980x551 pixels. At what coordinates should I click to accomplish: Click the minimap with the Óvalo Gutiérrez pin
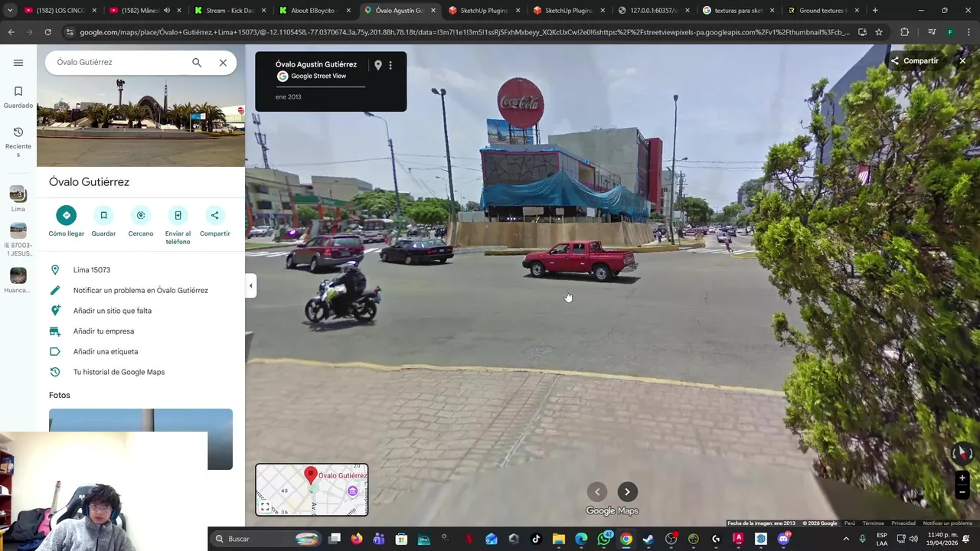(x=312, y=490)
